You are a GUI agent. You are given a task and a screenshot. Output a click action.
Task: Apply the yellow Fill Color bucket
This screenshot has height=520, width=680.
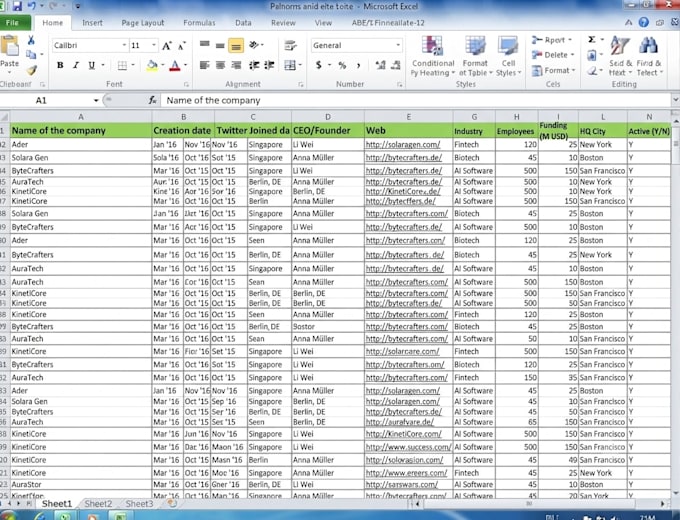152,65
